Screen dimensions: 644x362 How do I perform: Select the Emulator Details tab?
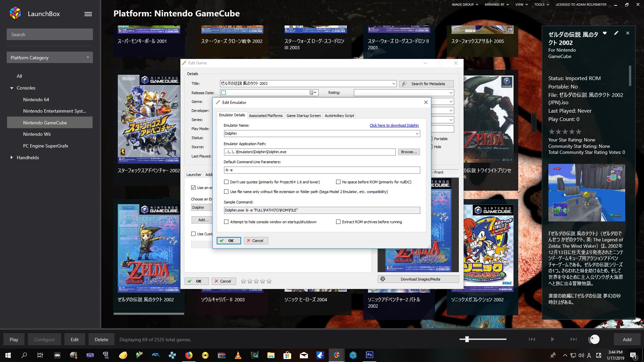(232, 115)
